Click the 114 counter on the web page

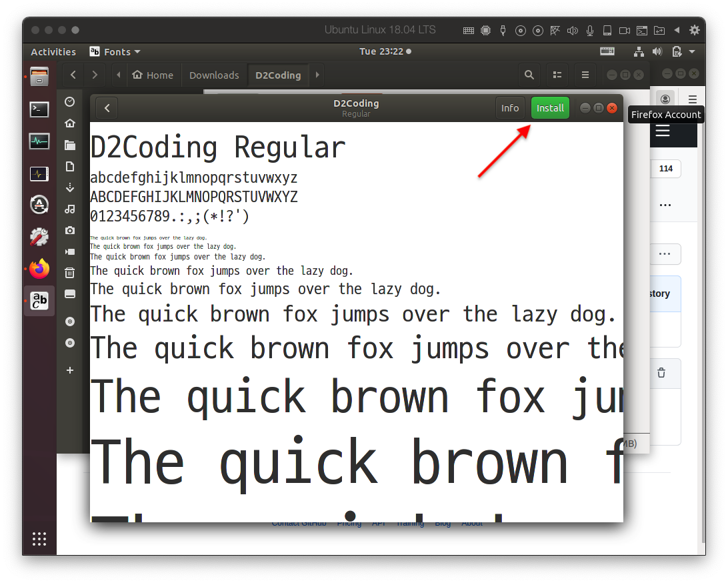click(666, 169)
